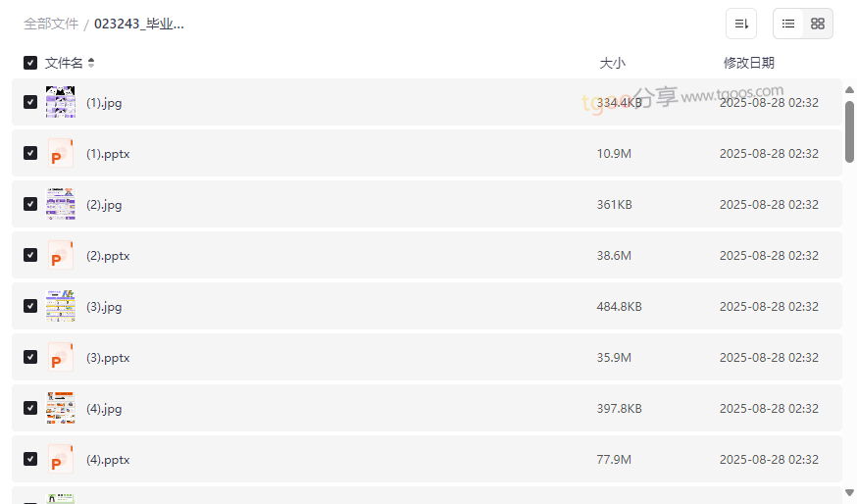The image size is (857, 504).
Task: Switch to list view layout
Action: (788, 24)
